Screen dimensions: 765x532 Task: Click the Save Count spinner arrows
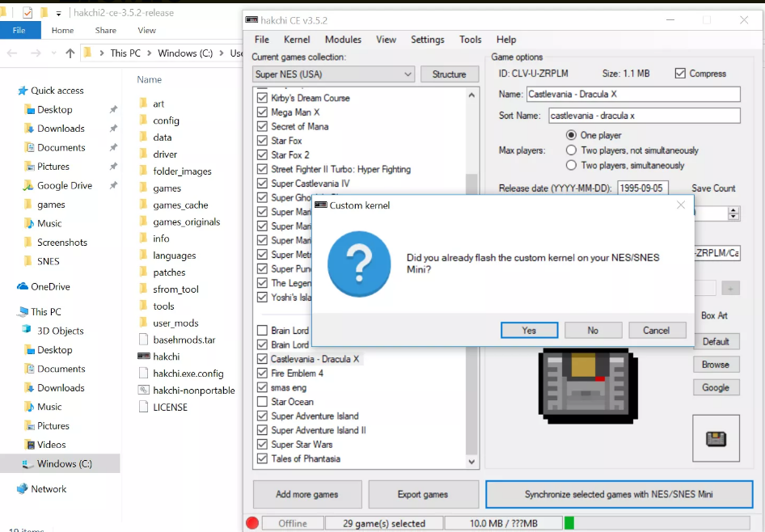733,213
